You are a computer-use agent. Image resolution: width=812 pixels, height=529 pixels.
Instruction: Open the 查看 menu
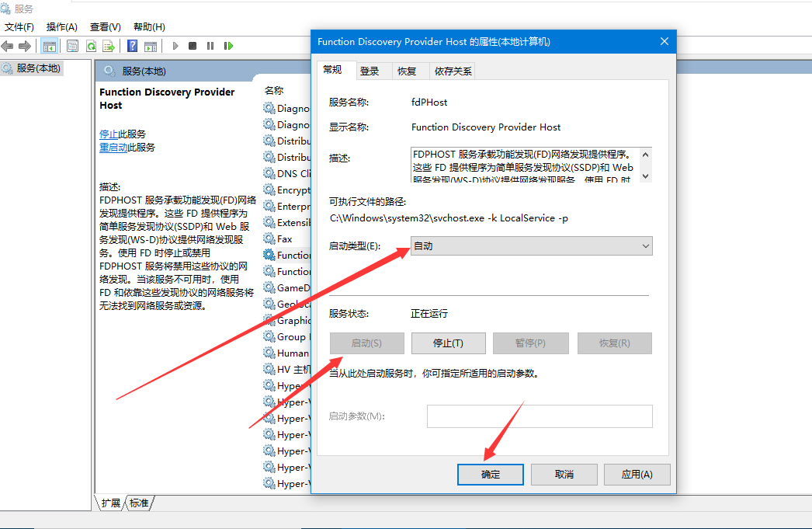pos(106,26)
